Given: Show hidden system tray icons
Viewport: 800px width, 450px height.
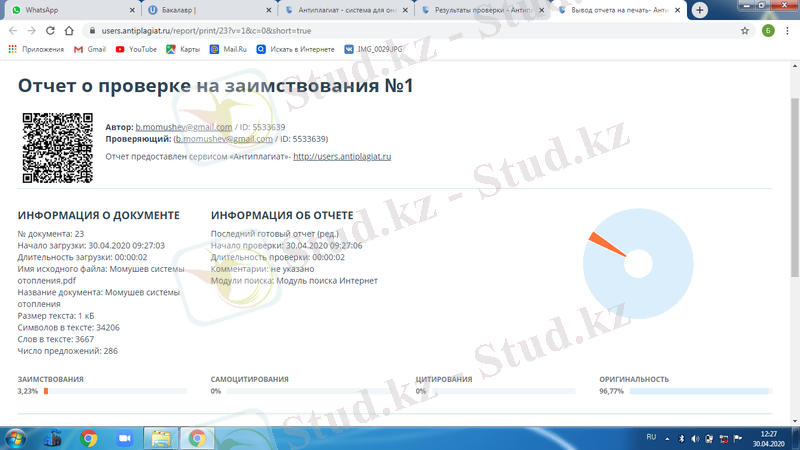Looking at the screenshot, I should [667, 439].
